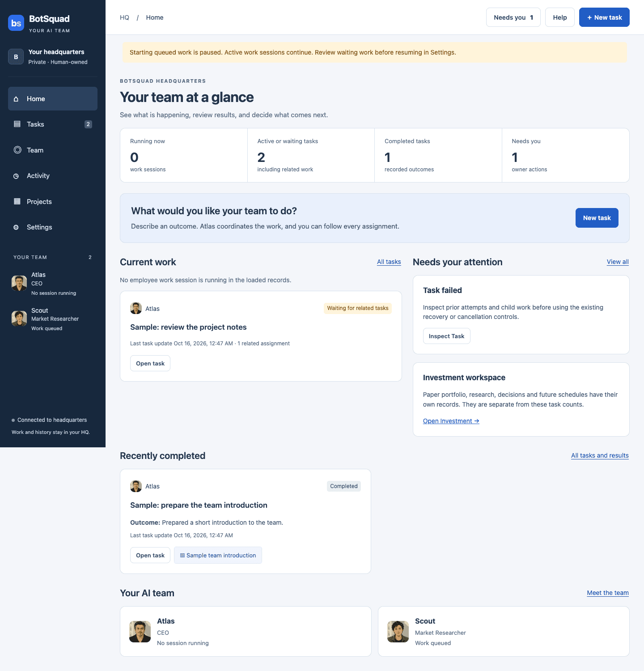Click the Waiting for related tasks badge
The width and height of the screenshot is (644, 671).
[x=358, y=308]
